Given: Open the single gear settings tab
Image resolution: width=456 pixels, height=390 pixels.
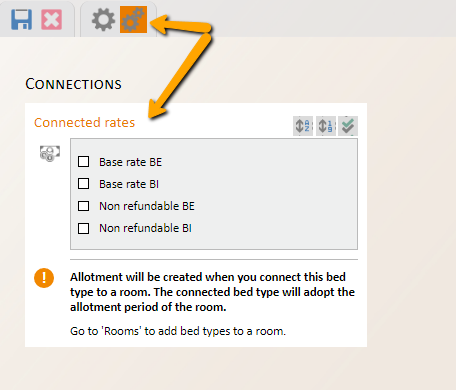Looking at the screenshot, I should click(x=103, y=20).
